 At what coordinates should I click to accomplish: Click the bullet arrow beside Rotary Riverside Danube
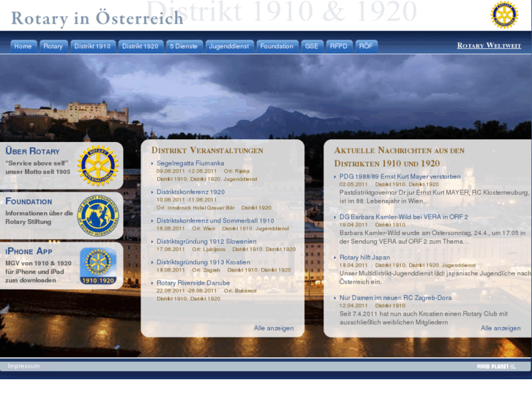[152, 283]
